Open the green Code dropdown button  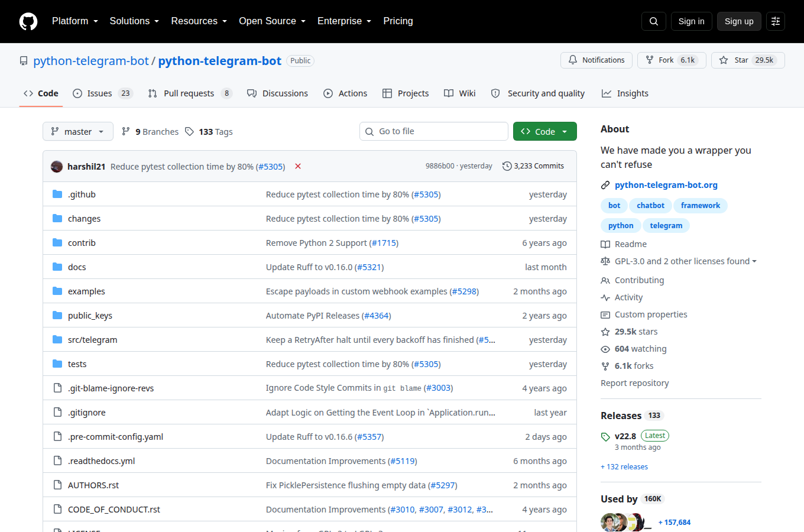click(545, 131)
